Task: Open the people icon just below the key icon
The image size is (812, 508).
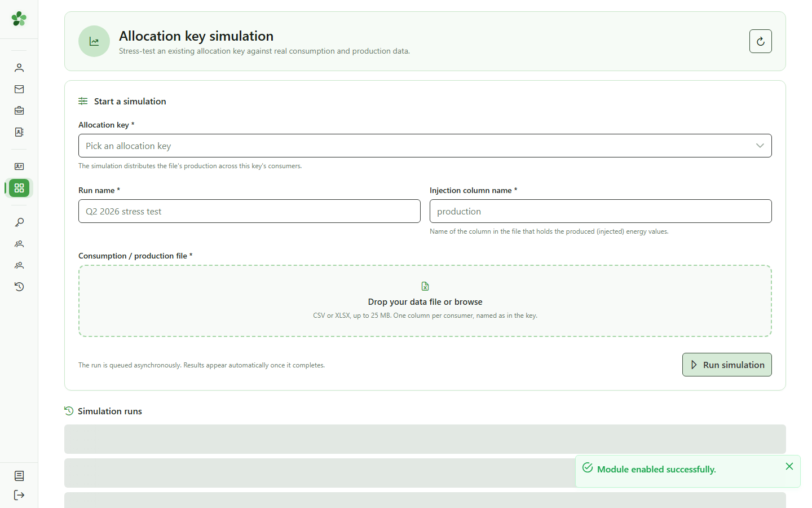Action: [x=19, y=244]
